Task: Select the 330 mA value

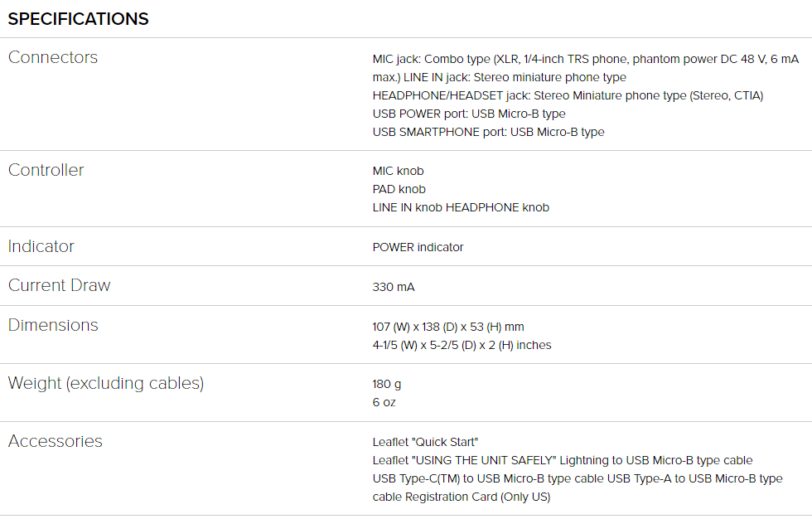Action: 394,287
